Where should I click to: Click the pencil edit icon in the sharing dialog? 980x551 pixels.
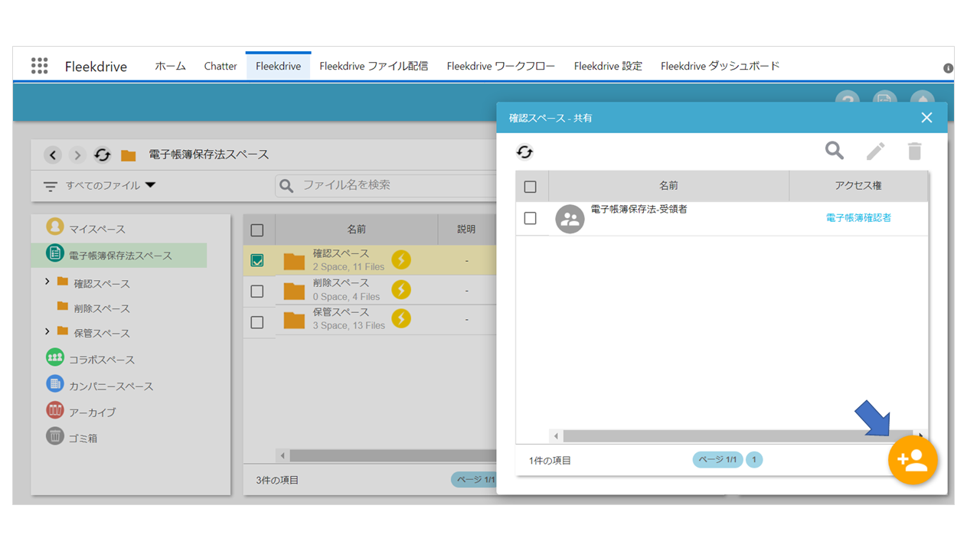875,151
